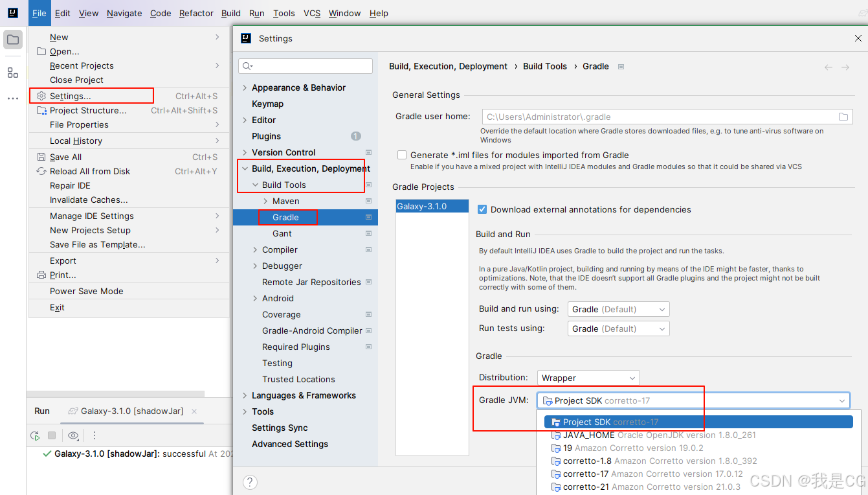Click project-level icon beside Compiler tree item
The width and height of the screenshot is (868, 495).
(x=368, y=249)
